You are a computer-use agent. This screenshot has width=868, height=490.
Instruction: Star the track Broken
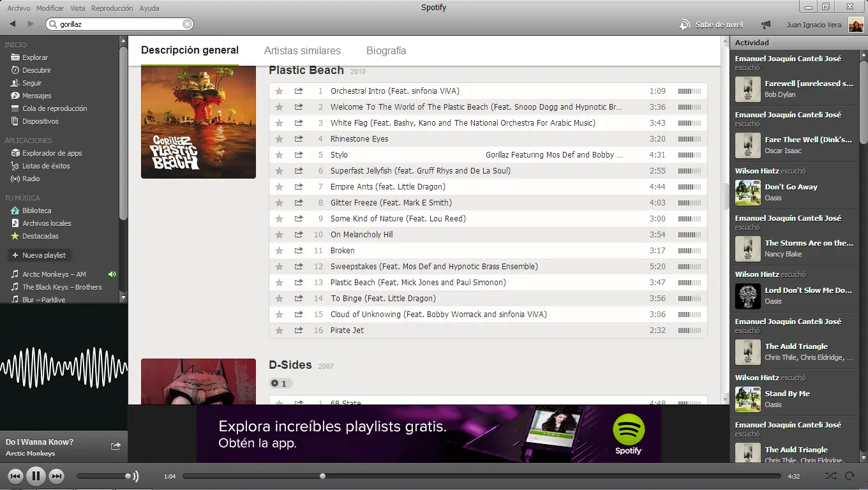pyautogui.click(x=279, y=251)
